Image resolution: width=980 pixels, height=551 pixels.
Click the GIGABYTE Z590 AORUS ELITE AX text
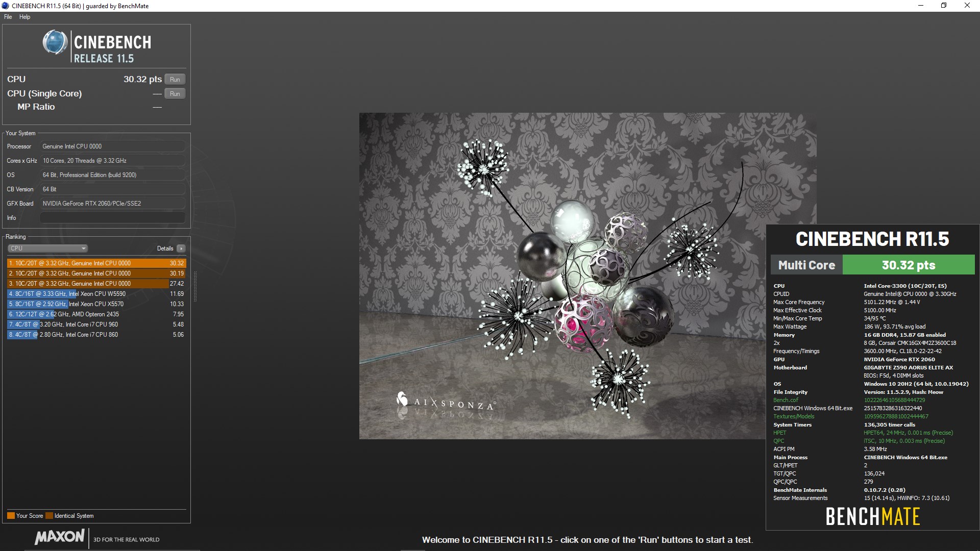coord(909,368)
